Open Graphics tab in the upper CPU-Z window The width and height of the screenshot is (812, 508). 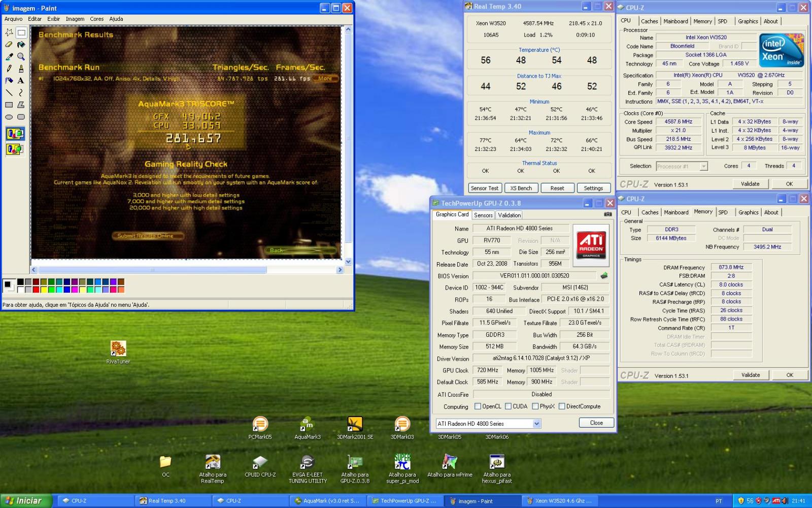748,21
